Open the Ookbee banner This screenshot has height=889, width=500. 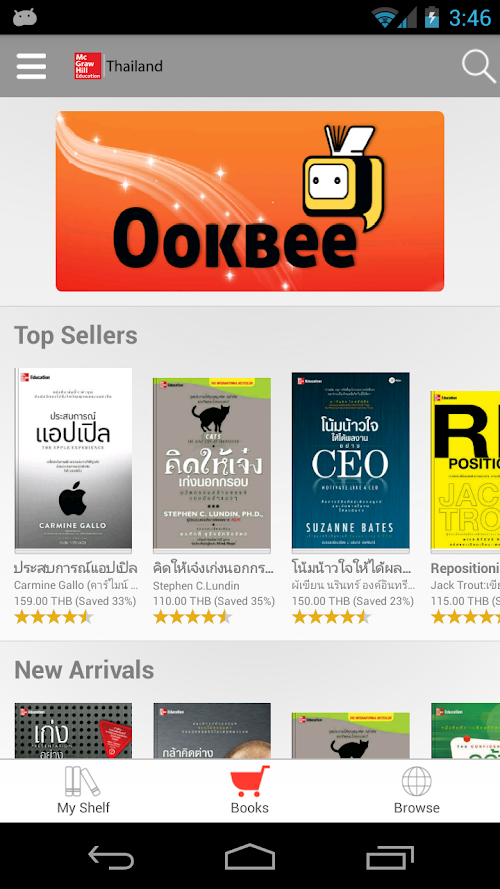[249, 201]
